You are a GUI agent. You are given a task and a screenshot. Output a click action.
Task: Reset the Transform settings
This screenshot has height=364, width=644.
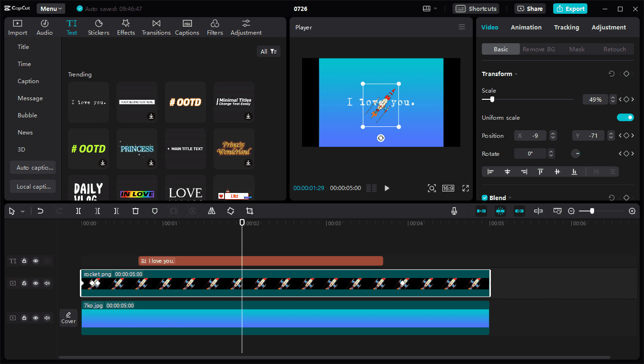pyautogui.click(x=612, y=74)
